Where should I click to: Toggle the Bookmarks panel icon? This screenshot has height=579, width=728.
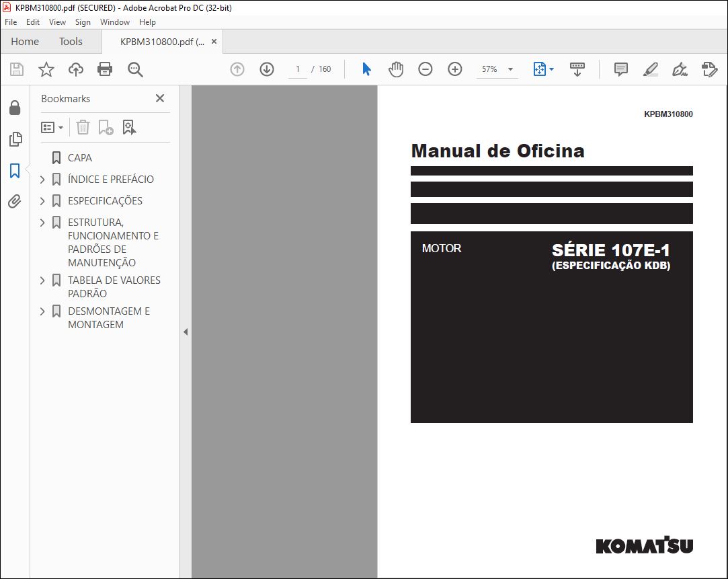[x=15, y=170]
